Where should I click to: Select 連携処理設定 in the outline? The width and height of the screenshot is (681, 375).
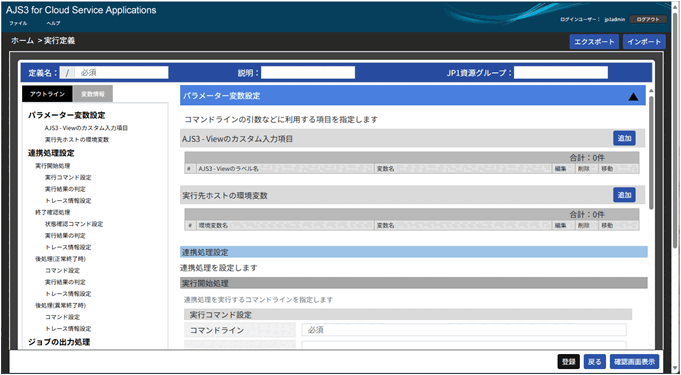point(51,153)
